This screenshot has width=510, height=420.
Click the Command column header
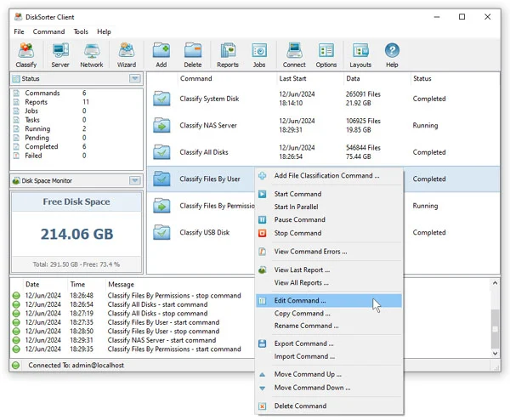pos(227,78)
